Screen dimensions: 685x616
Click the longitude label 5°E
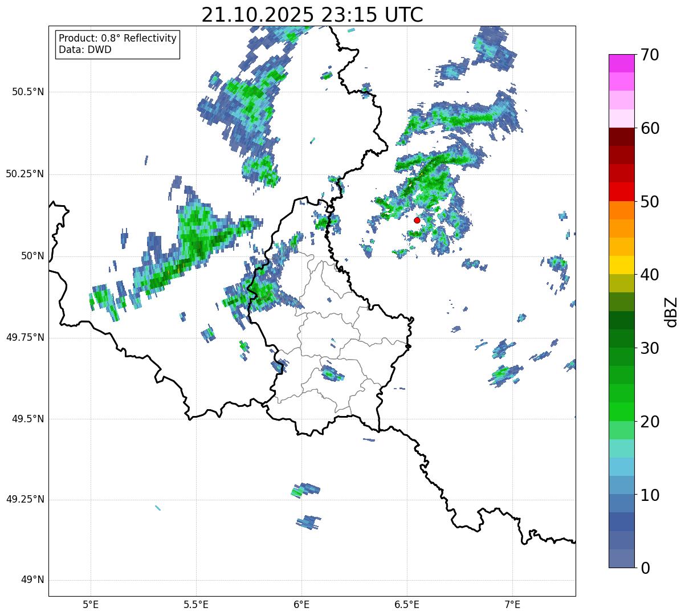tap(91, 605)
